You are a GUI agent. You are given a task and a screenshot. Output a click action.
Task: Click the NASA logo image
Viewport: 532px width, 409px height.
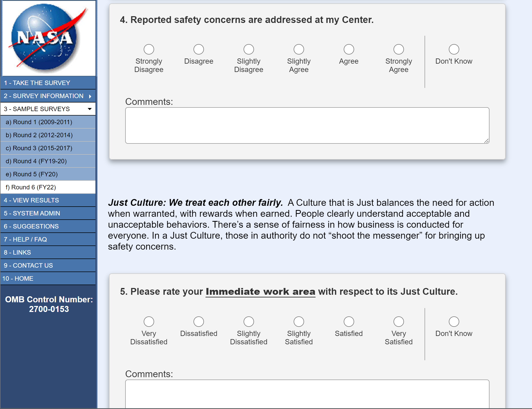click(49, 38)
